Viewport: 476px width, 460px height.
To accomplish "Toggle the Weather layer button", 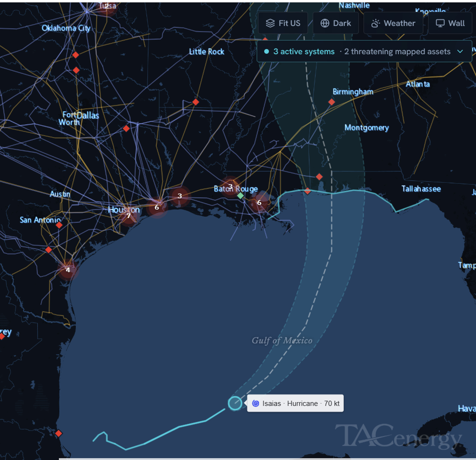I will [x=393, y=23].
